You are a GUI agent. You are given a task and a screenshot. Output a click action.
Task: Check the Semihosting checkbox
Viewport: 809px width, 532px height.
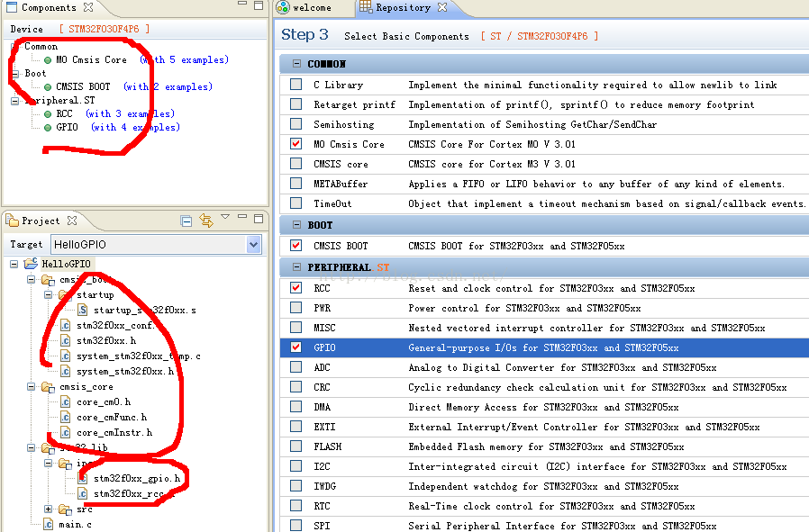296,123
